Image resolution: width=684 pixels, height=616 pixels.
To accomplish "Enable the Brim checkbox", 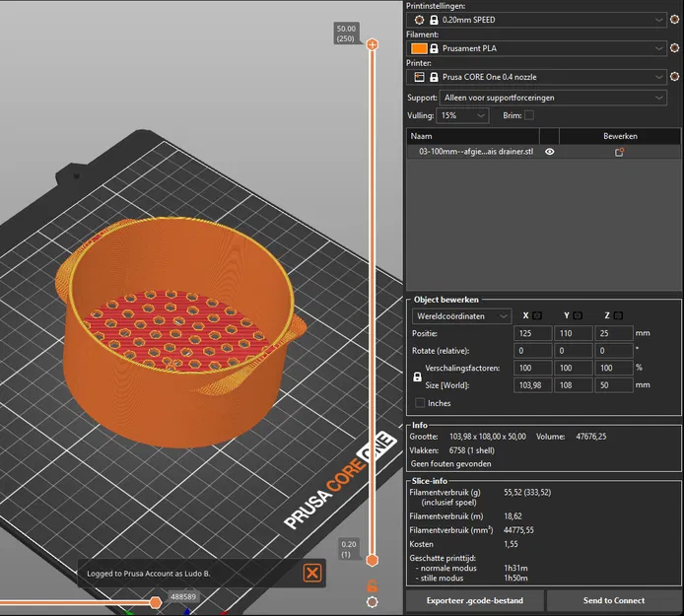I will [x=529, y=115].
